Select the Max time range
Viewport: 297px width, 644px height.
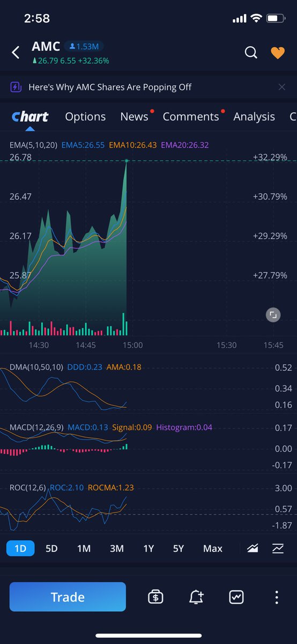click(x=213, y=548)
